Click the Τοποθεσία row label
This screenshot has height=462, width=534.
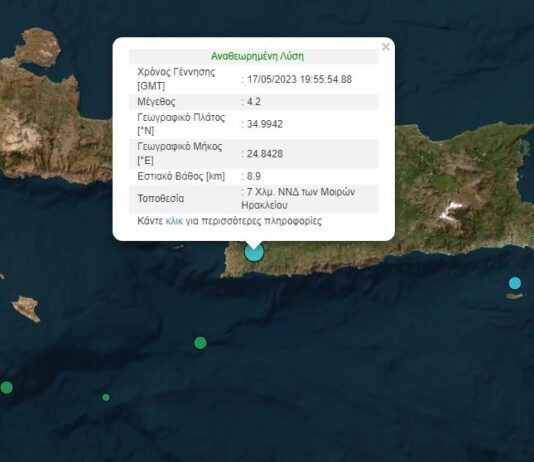click(161, 198)
